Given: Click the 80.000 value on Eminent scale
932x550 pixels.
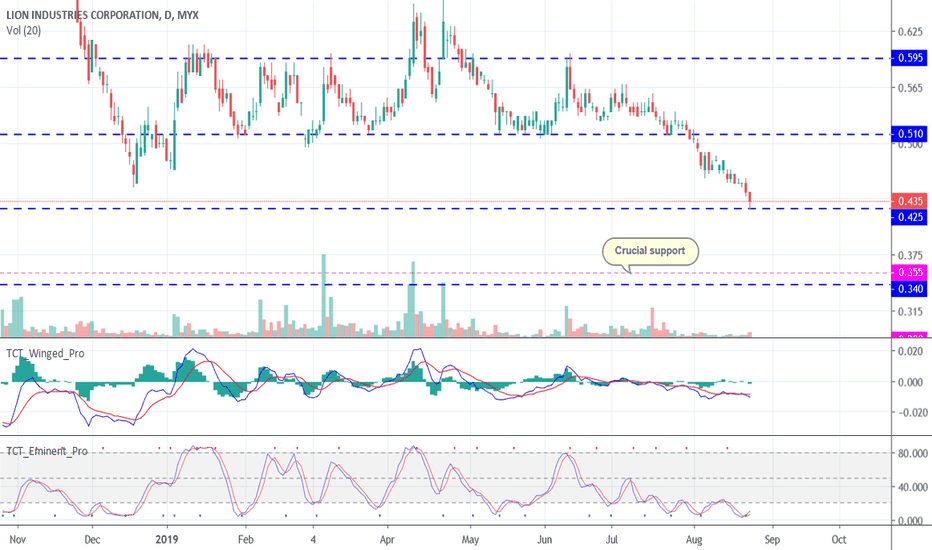Looking at the screenshot, I should click(x=912, y=453).
